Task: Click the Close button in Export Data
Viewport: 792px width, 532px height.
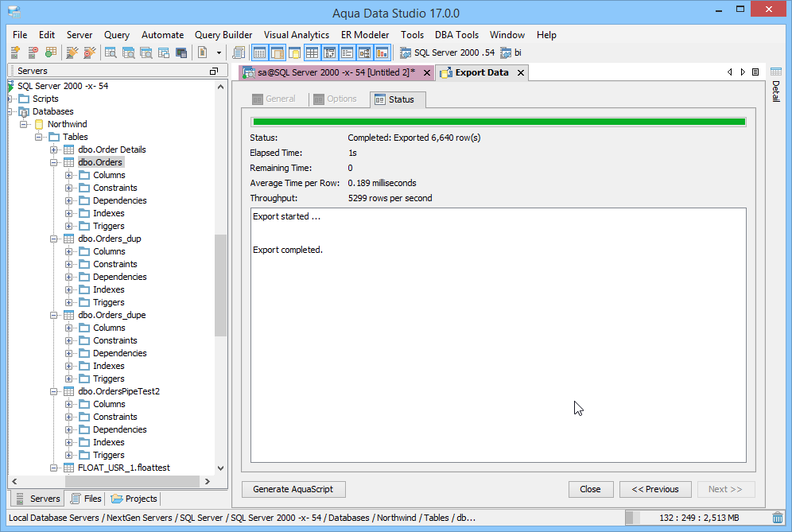Action: [591, 489]
